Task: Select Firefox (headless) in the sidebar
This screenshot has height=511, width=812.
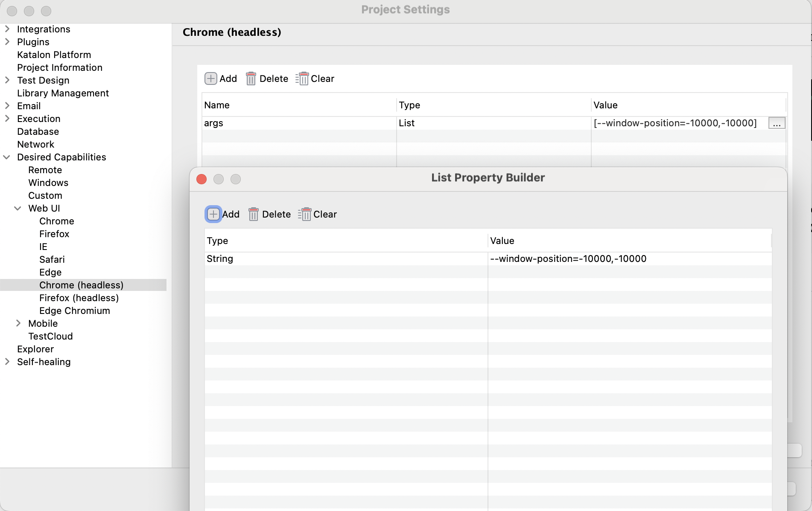Action: pos(79,298)
